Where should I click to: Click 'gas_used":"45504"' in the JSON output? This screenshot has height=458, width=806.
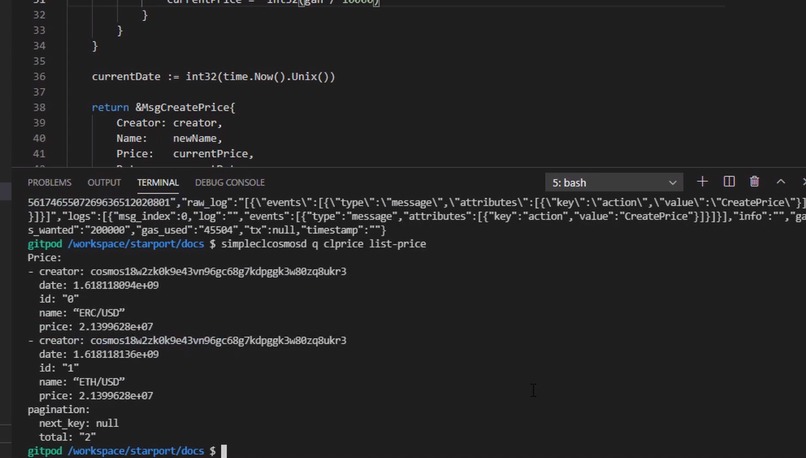pyautogui.click(x=189, y=230)
